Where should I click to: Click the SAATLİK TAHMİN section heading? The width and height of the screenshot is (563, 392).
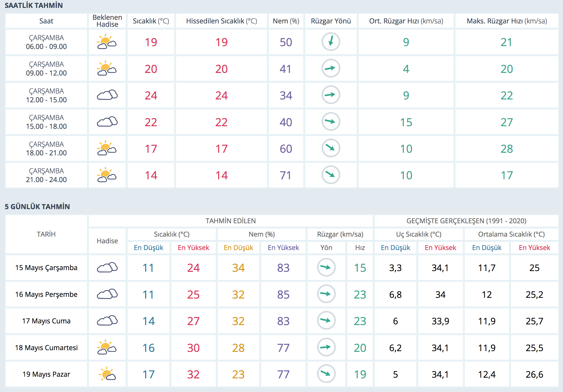(x=34, y=5)
